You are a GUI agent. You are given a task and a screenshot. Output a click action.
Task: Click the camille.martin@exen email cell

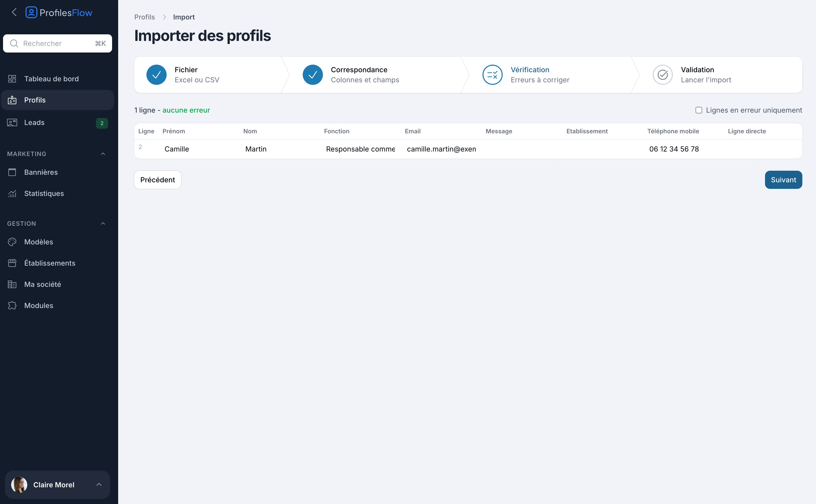pos(442,149)
